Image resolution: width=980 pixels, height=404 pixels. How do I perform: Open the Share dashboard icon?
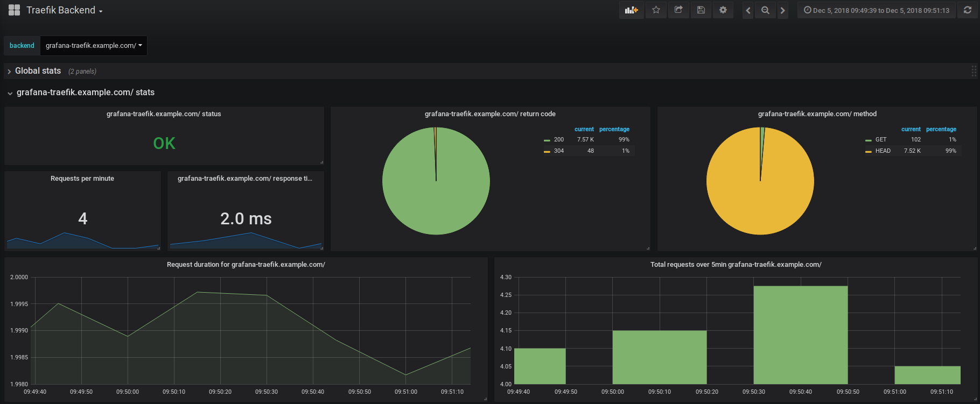(x=678, y=10)
